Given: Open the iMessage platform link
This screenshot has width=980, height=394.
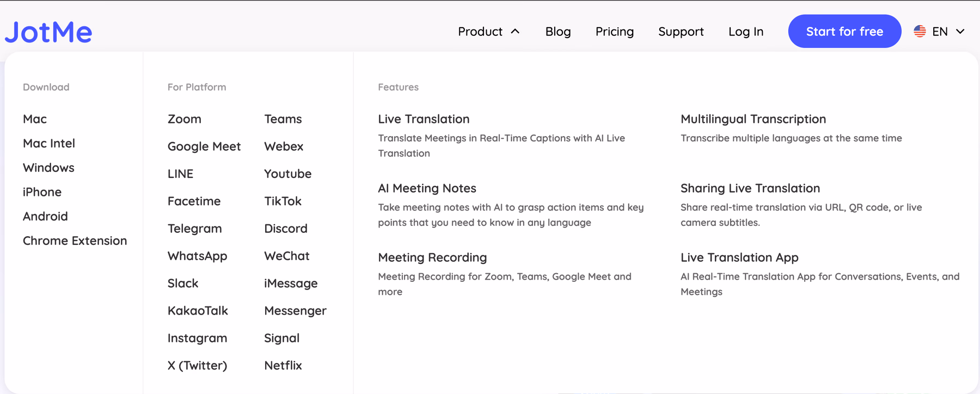Looking at the screenshot, I should click(x=291, y=284).
